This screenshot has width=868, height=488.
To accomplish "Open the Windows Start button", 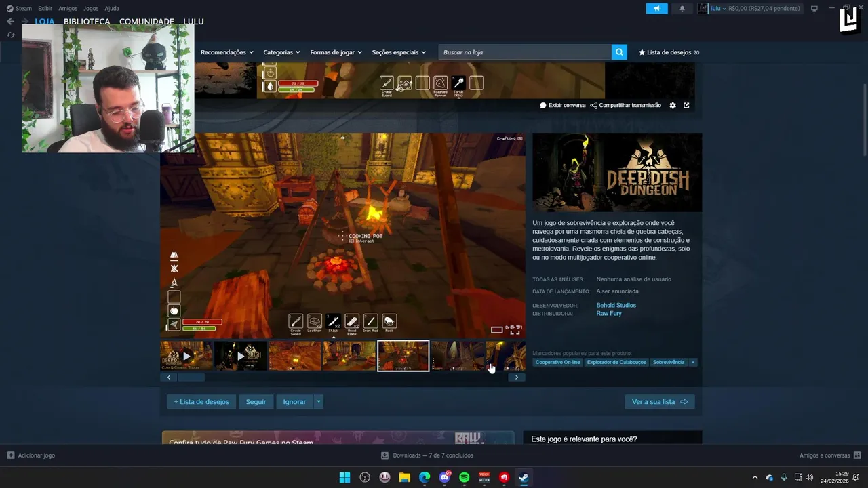I will tap(344, 477).
